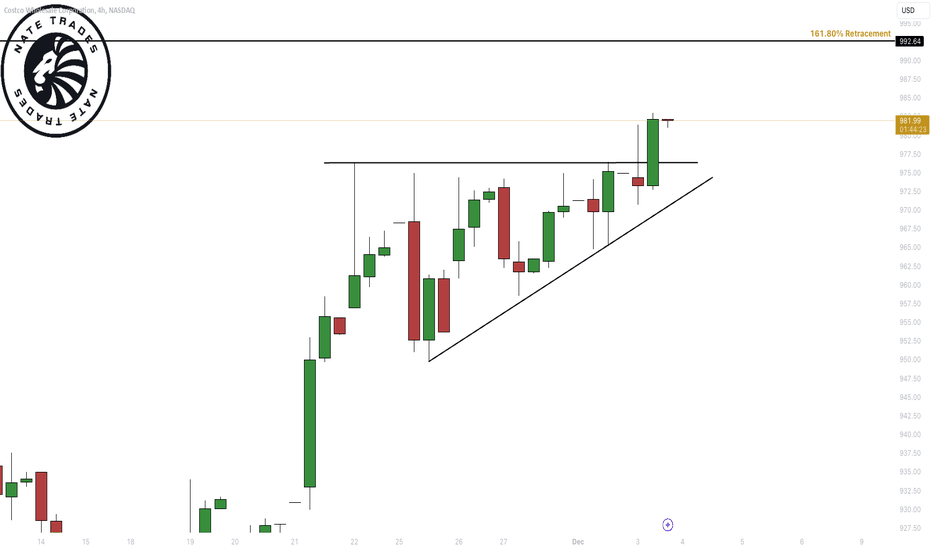Select the 161.80% Retracement label

tap(850, 34)
